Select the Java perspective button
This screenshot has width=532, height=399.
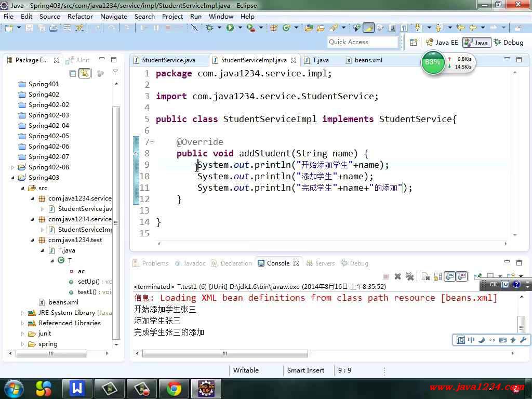(x=477, y=43)
